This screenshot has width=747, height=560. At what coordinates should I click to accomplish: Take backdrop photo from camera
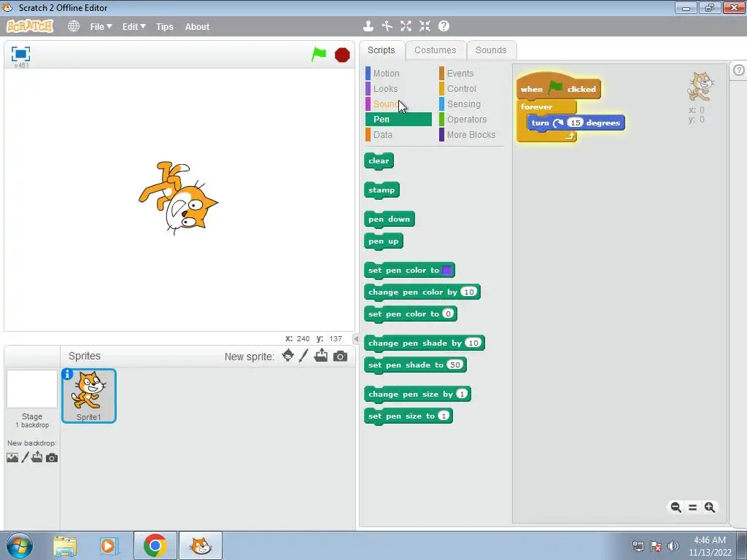pyautogui.click(x=52, y=458)
